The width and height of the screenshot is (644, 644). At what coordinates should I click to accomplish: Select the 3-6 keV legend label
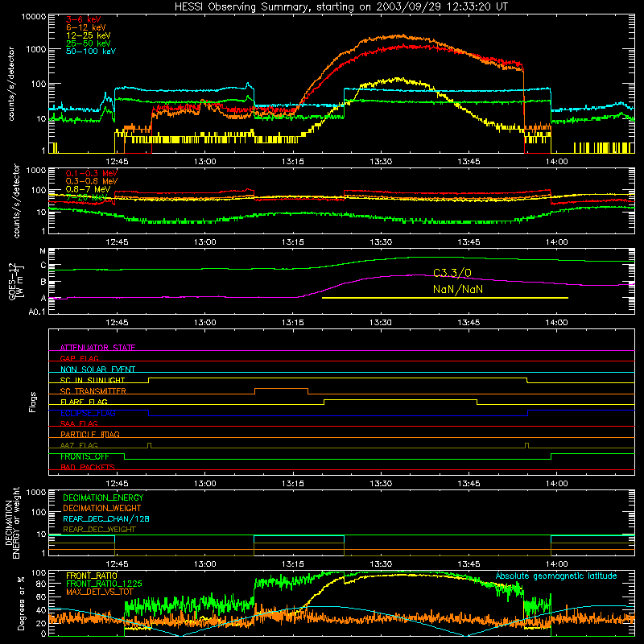[84, 19]
